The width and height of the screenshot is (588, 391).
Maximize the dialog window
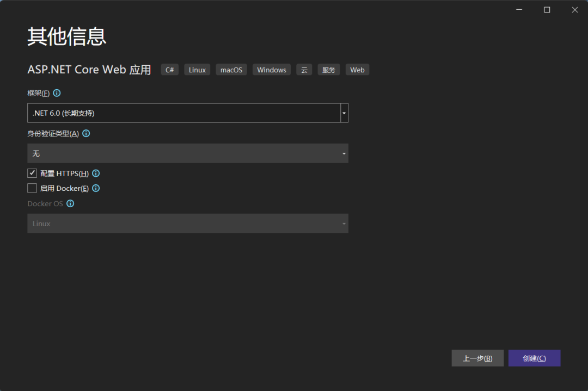(x=547, y=10)
